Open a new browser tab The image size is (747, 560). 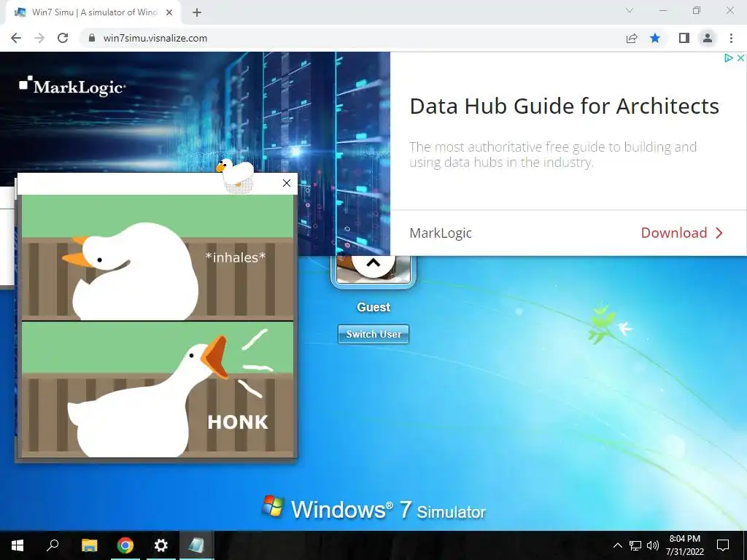(197, 12)
